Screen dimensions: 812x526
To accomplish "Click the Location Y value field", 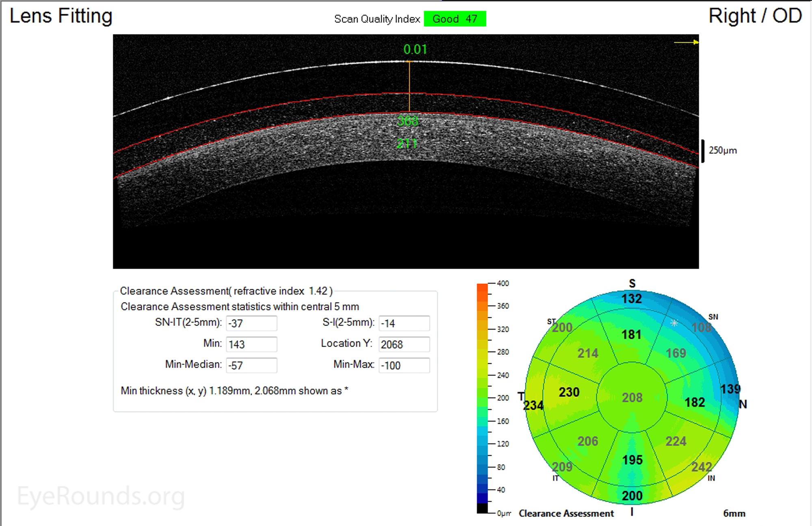I will [x=404, y=344].
